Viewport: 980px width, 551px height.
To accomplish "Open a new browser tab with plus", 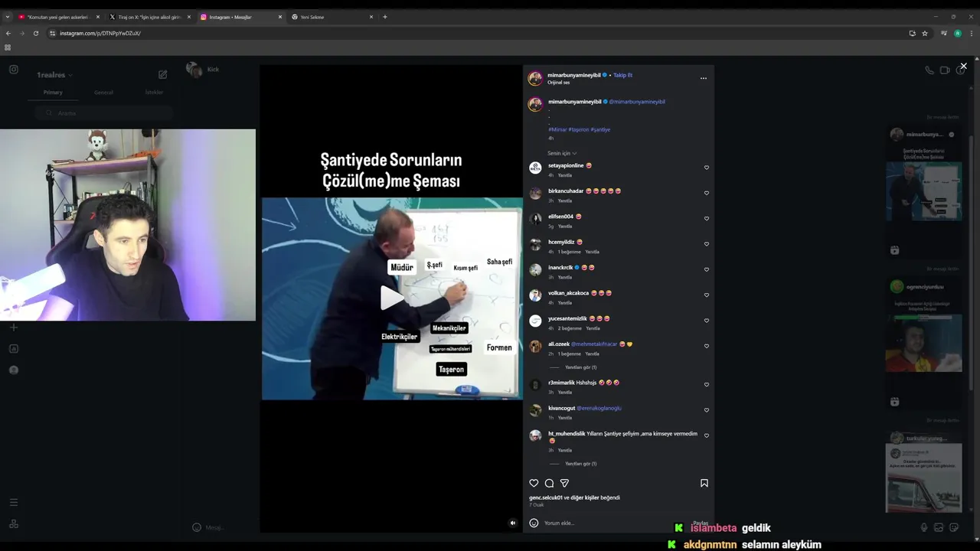I will (x=385, y=17).
